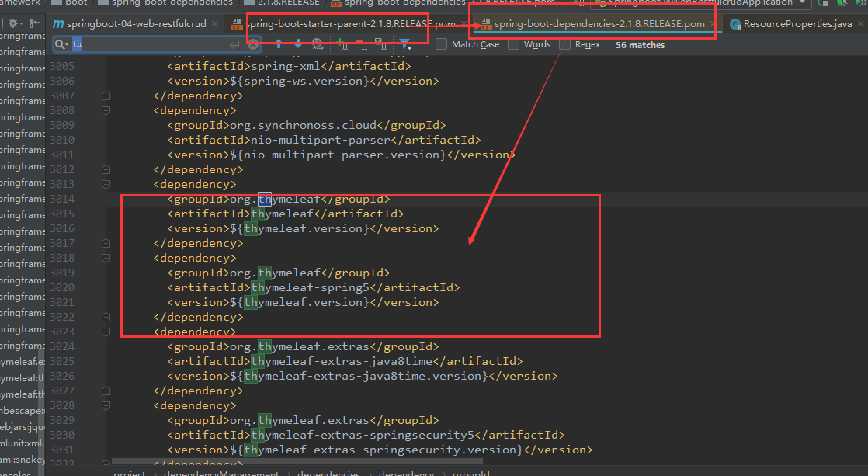
Task: Click boot folder in navigation breadcrumb
Action: point(70,2)
